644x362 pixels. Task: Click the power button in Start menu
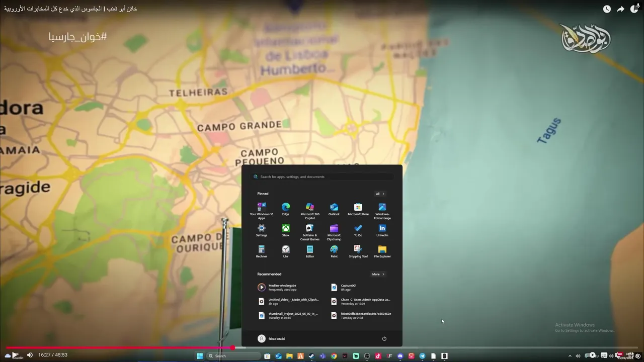[384, 338]
